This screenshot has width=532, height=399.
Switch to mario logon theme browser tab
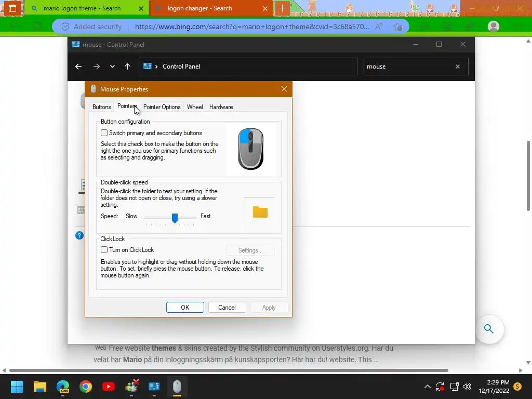(82, 8)
